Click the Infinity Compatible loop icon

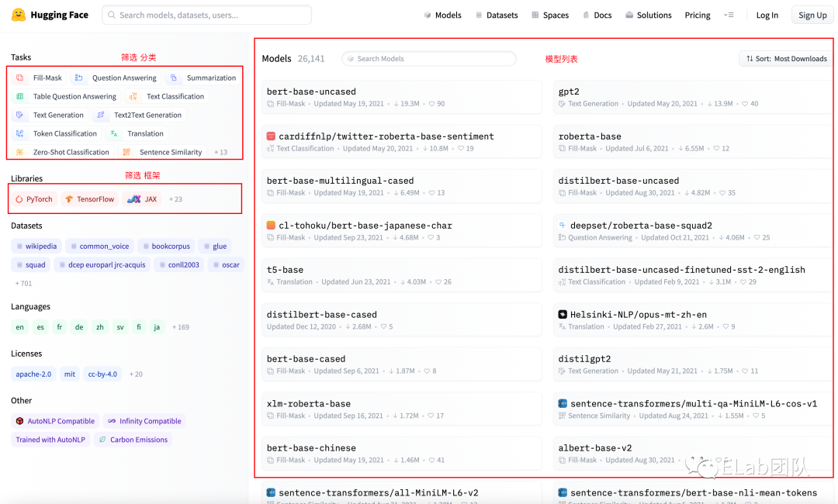[112, 421]
